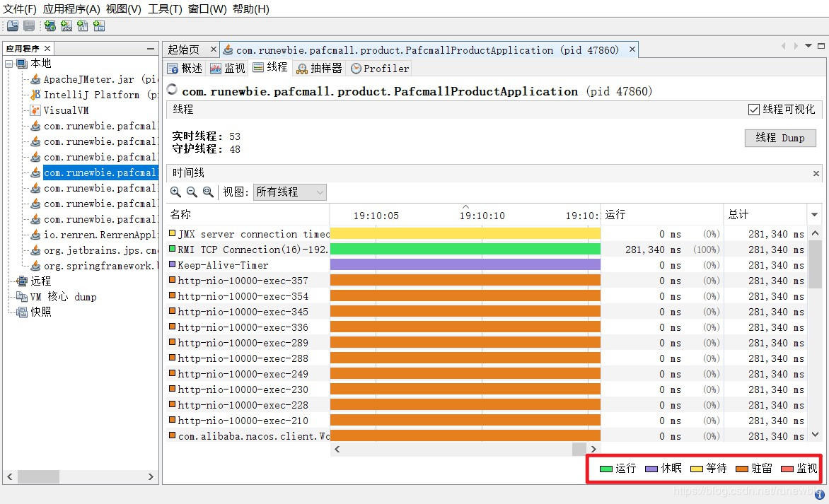
Task: Select the com.alibaba.nacos.client thread row
Action: click(487, 436)
